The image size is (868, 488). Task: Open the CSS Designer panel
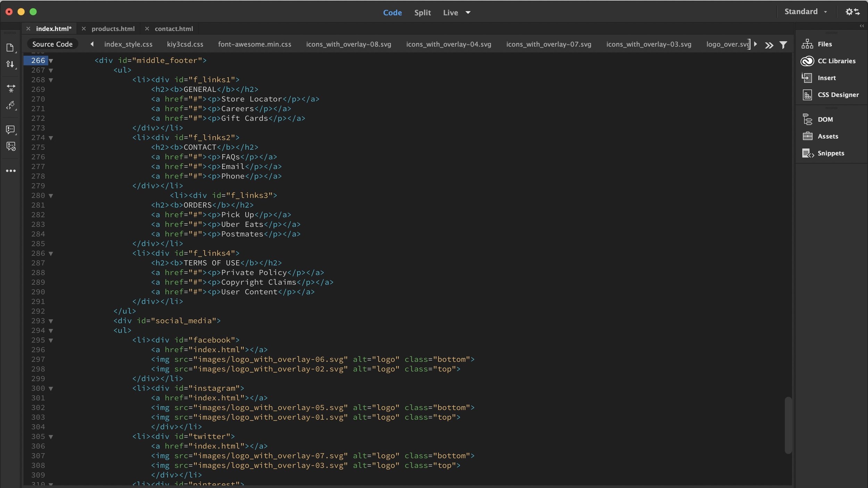[x=838, y=95]
